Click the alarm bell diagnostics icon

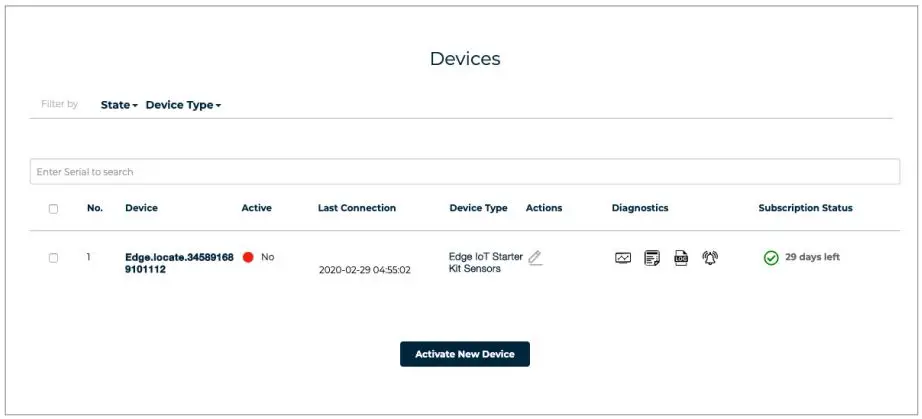[710, 258]
